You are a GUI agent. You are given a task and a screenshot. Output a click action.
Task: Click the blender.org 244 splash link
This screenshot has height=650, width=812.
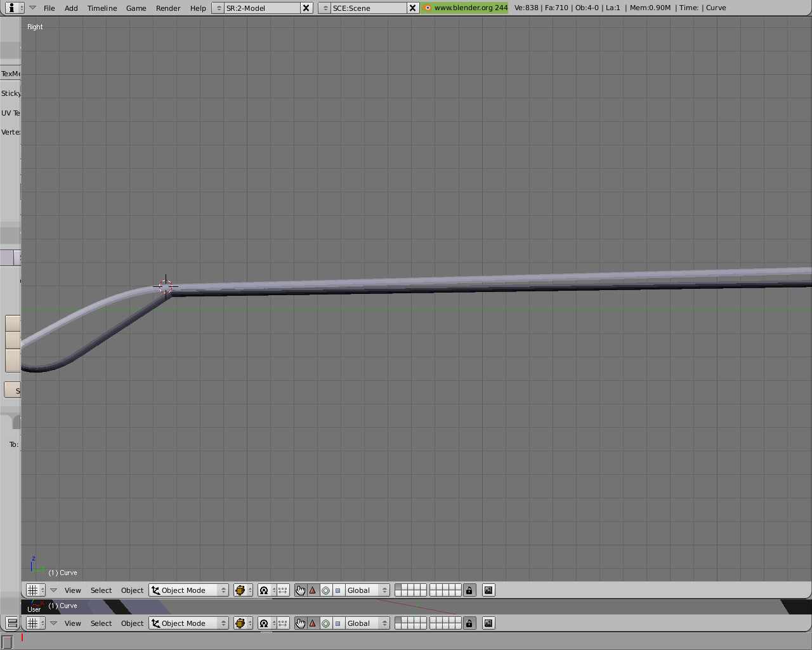[465, 8]
